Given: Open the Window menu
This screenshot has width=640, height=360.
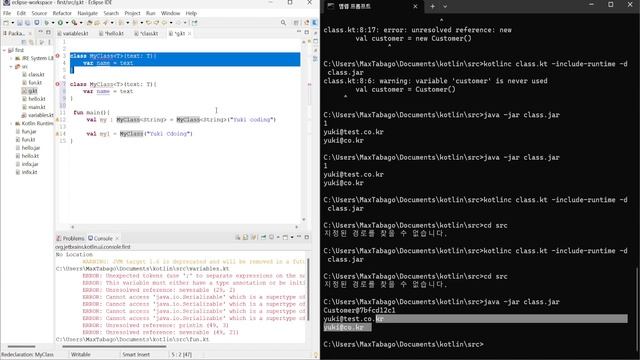Looking at the screenshot, I should pyautogui.click(x=170, y=13).
